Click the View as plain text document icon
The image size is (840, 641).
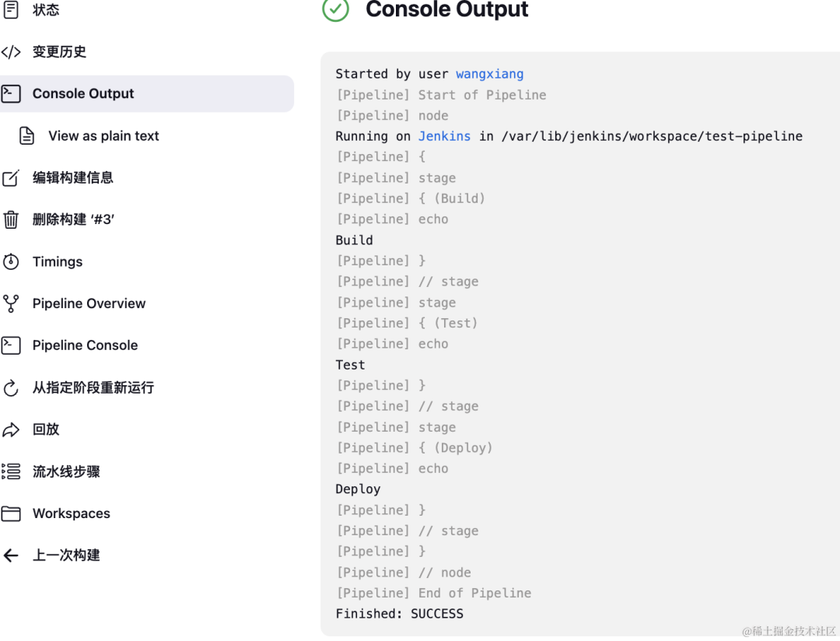26,135
